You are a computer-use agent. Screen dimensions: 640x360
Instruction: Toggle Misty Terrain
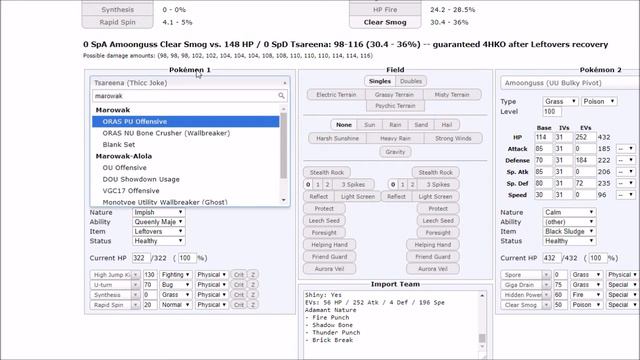(x=452, y=95)
